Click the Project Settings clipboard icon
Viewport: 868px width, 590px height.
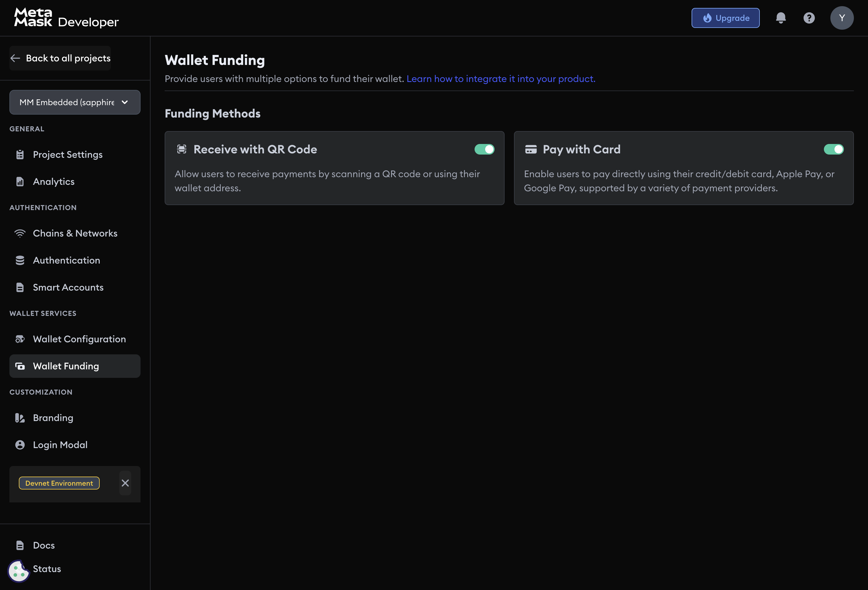20,155
